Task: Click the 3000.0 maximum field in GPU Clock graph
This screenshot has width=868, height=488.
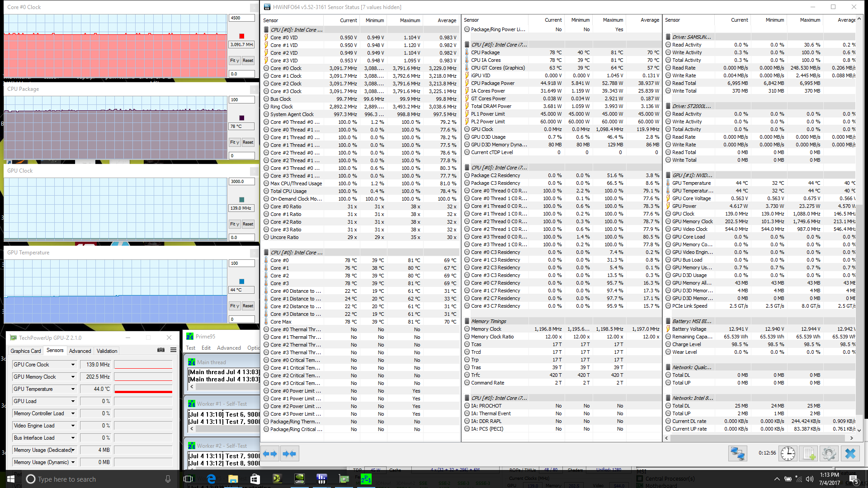Action: pos(242,182)
